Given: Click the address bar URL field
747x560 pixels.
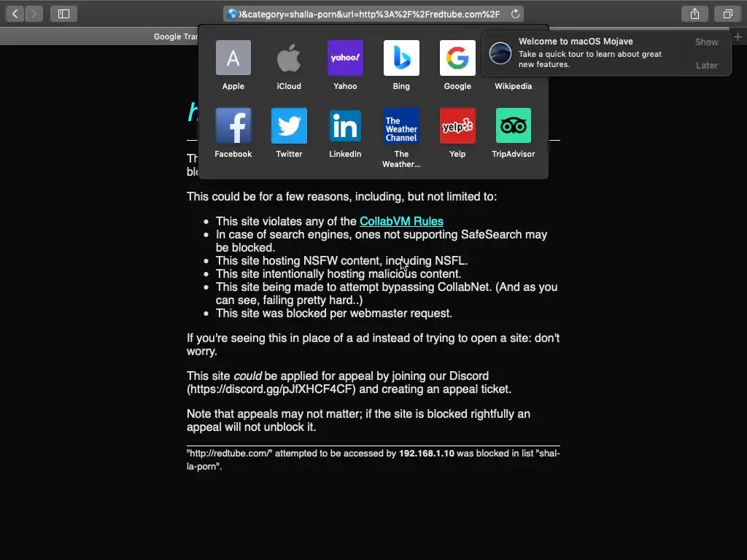Looking at the screenshot, I should [x=373, y=14].
